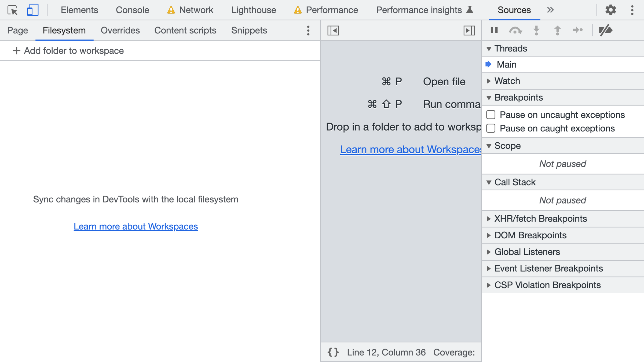
Task: Click the pretty print braces icon
Action: 333,352
